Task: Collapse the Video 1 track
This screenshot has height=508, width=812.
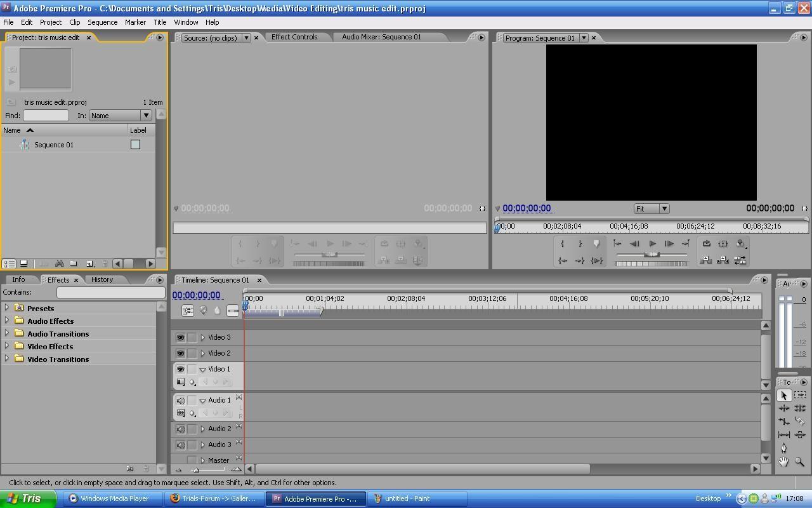Action: point(203,370)
